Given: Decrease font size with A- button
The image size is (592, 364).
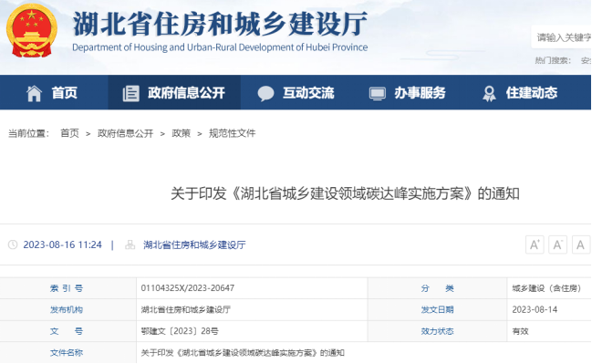Looking at the screenshot, I should (x=557, y=244).
